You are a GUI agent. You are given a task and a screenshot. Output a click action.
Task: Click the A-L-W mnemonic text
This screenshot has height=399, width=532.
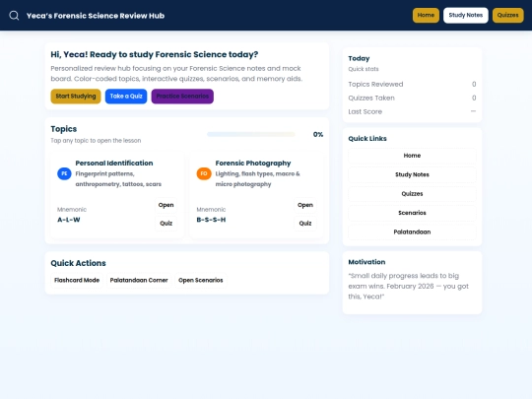click(69, 220)
